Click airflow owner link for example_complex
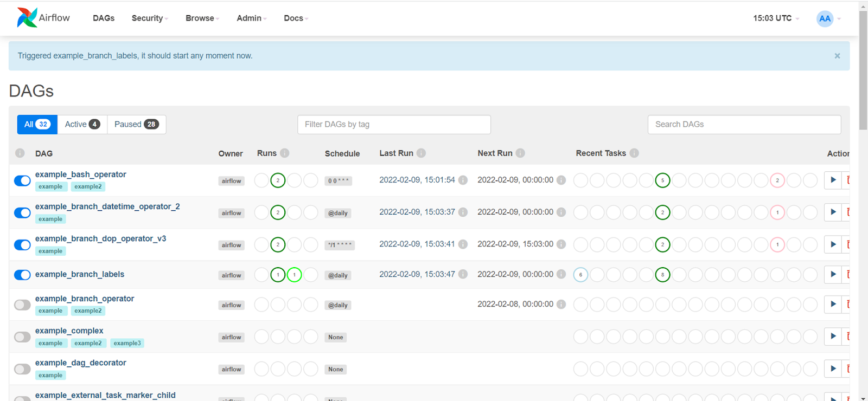868x401 pixels. click(231, 337)
